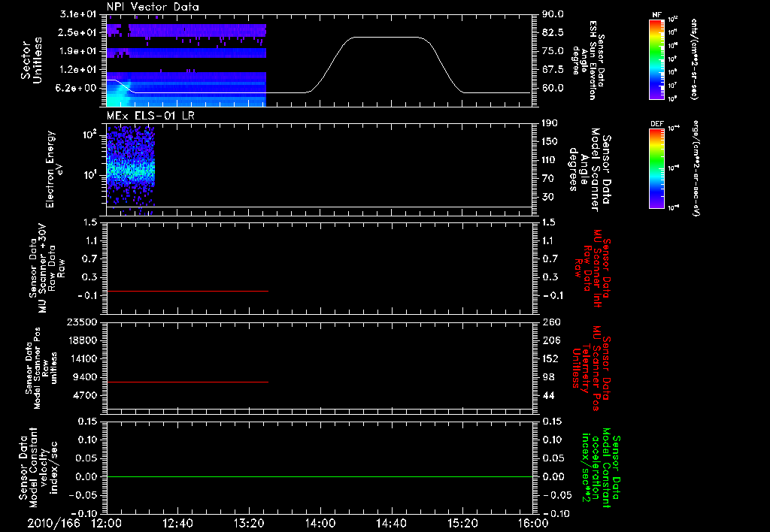
Task: Click the "MU Scanner +30V Raw Data" axis title
Action: tap(47, 268)
